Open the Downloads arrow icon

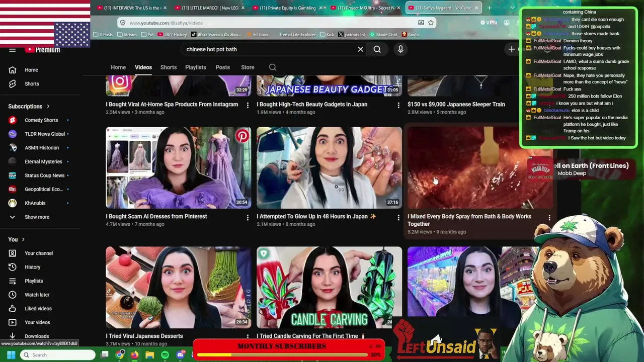[12, 336]
